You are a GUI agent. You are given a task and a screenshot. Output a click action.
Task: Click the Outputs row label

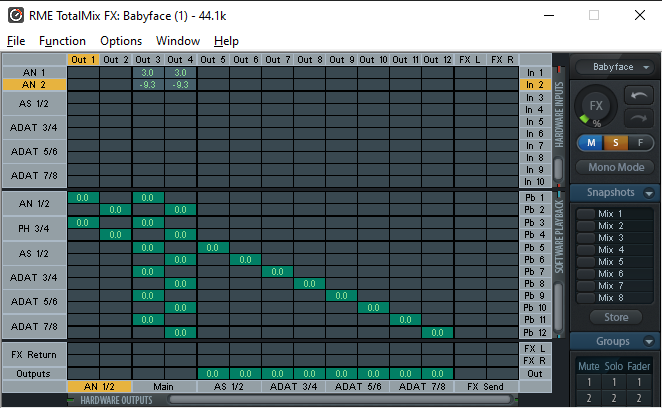pos(34,374)
